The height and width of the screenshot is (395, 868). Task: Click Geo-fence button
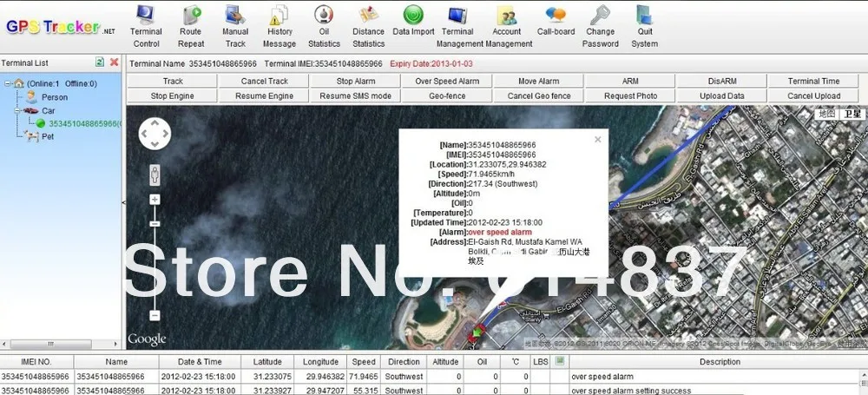[x=447, y=95]
